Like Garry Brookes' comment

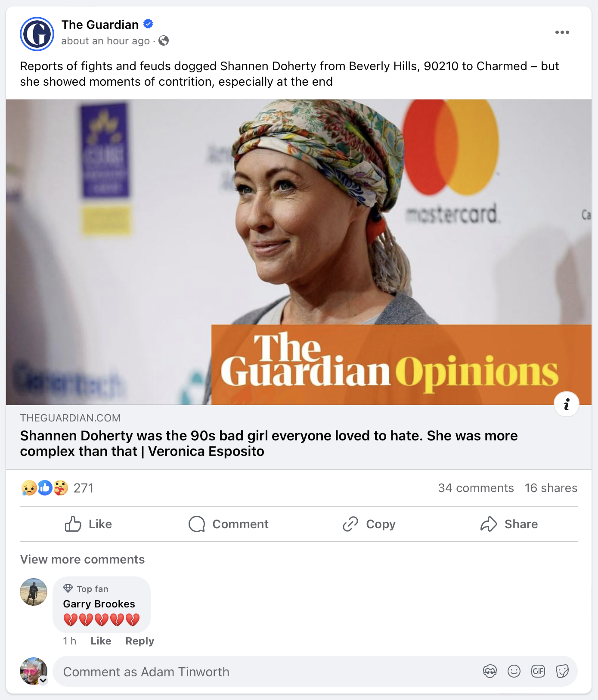click(x=101, y=641)
